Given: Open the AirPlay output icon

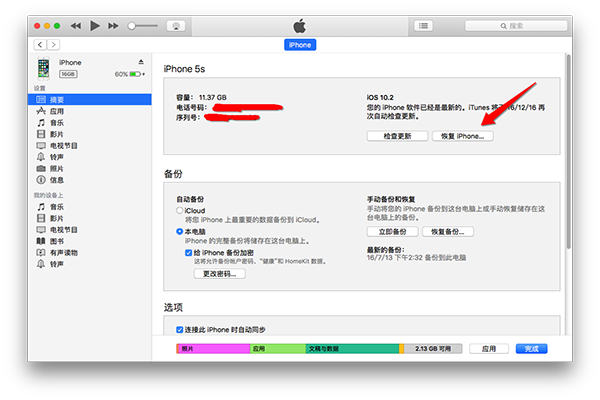Looking at the screenshot, I should (x=176, y=26).
